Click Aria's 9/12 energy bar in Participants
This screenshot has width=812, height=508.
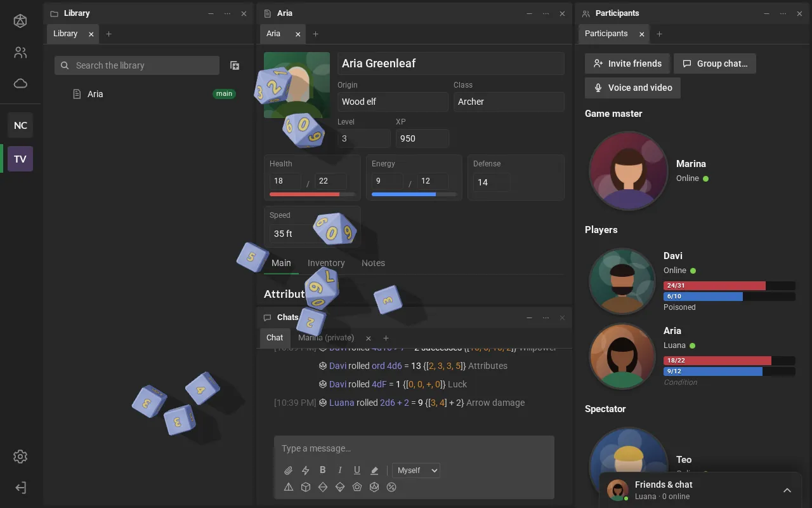click(730, 371)
